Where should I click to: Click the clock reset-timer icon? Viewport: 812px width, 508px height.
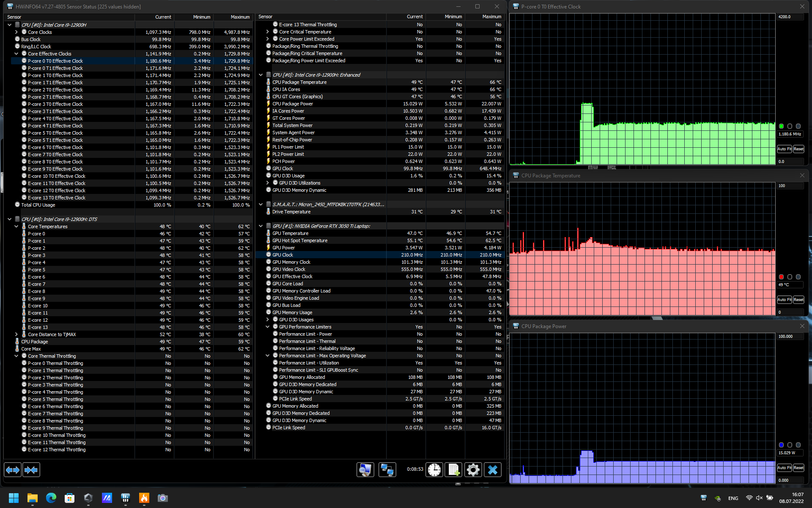click(434, 469)
